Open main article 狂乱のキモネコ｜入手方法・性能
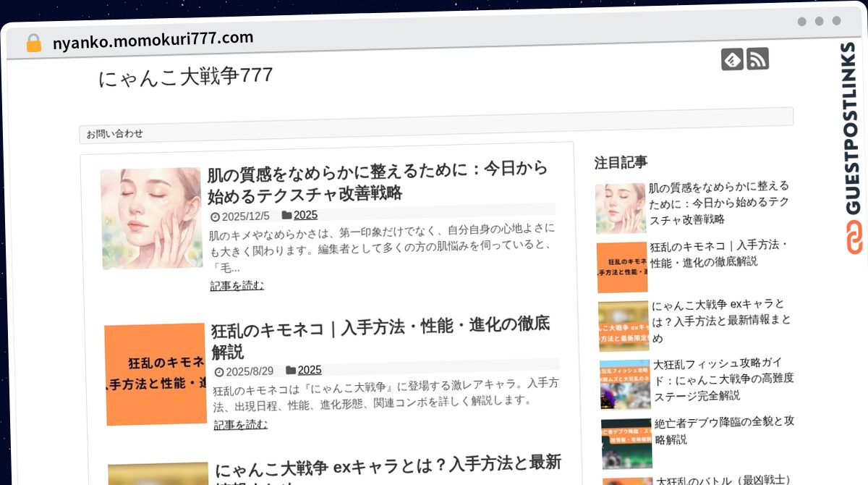The width and height of the screenshot is (868, 485). click(381, 338)
